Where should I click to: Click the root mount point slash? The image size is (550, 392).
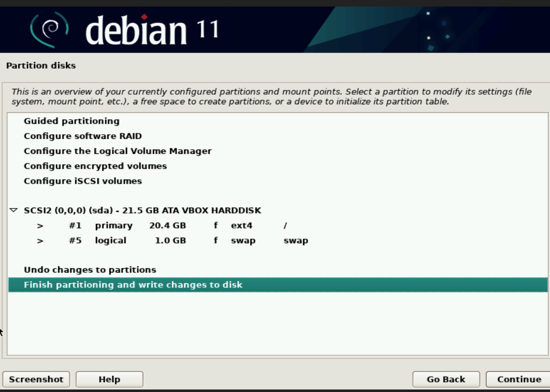(285, 226)
